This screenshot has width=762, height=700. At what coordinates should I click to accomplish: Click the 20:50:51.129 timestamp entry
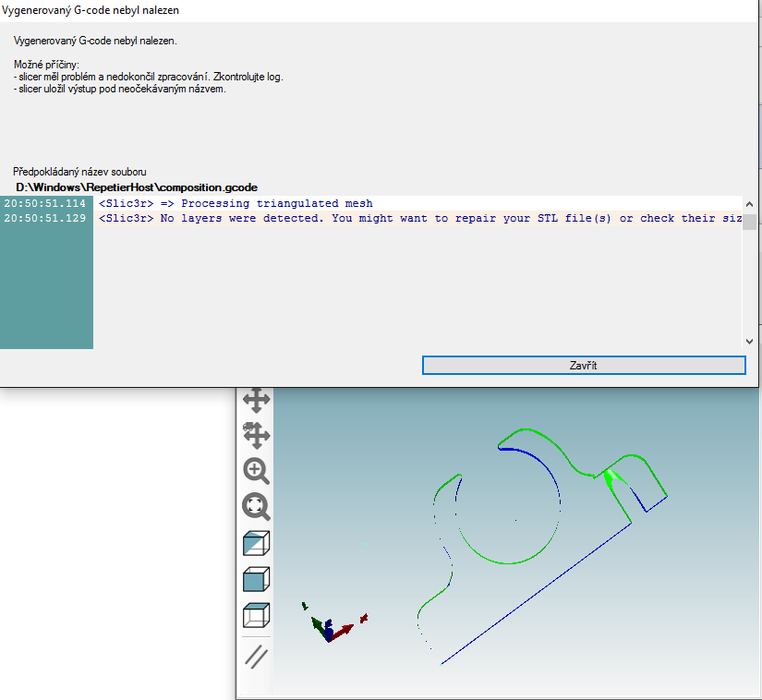click(44, 219)
